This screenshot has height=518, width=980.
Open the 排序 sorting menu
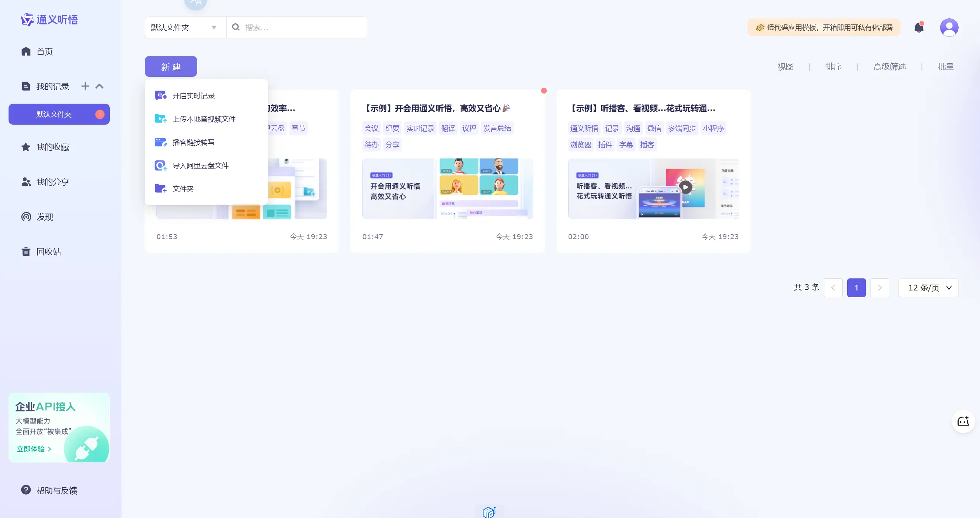coord(833,66)
